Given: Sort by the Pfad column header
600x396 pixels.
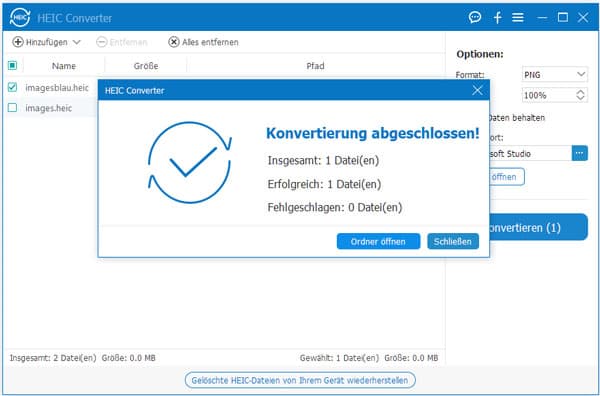Looking at the screenshot, I should (x=315, y=66).
